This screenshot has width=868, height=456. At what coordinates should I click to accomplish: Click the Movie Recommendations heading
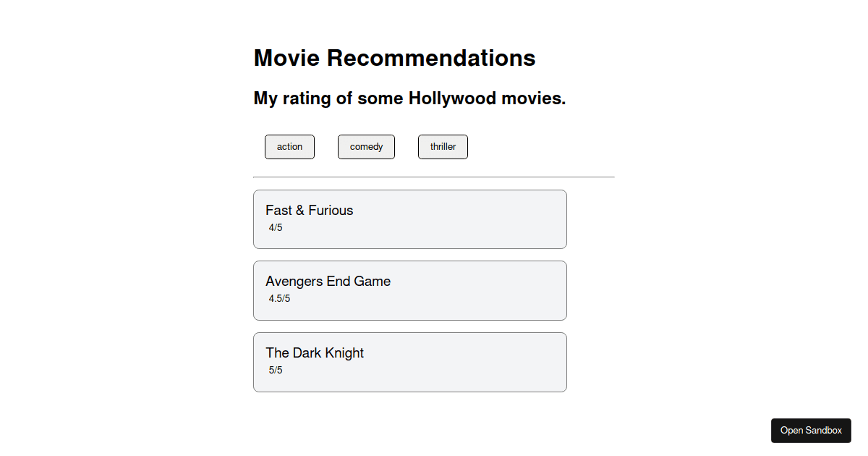394,58
